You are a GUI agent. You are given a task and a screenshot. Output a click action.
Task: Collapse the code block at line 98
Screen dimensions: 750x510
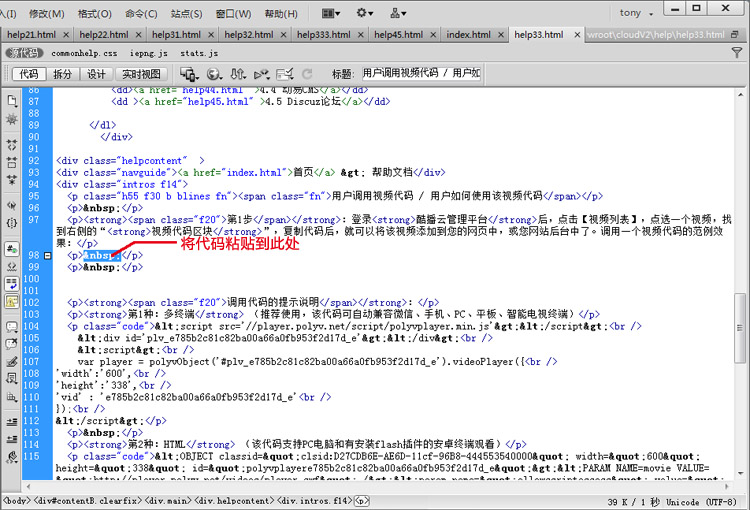[x=47, y=256]
